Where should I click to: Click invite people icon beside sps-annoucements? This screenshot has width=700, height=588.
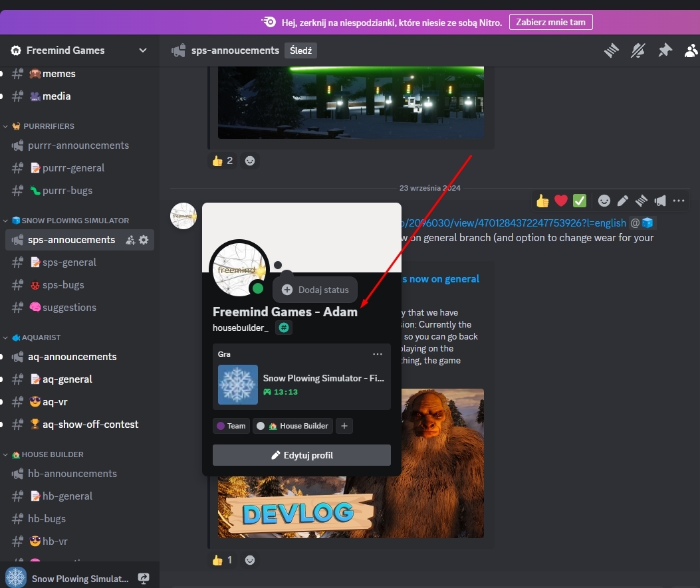point(130,240)
